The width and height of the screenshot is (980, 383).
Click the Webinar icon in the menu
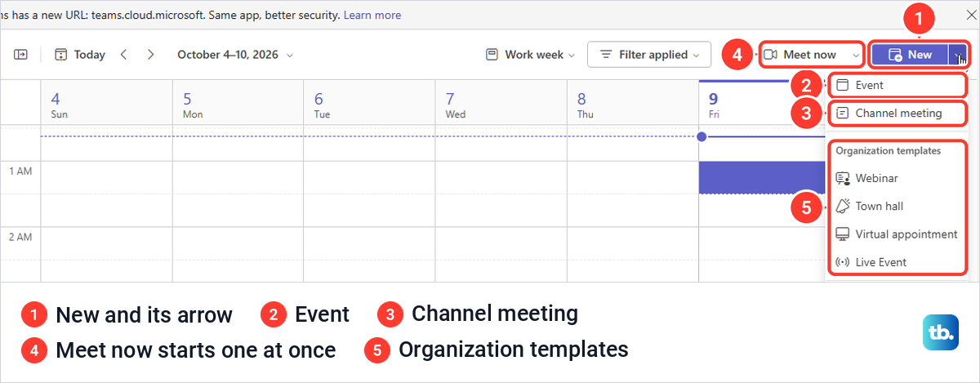tap(843, 178)
